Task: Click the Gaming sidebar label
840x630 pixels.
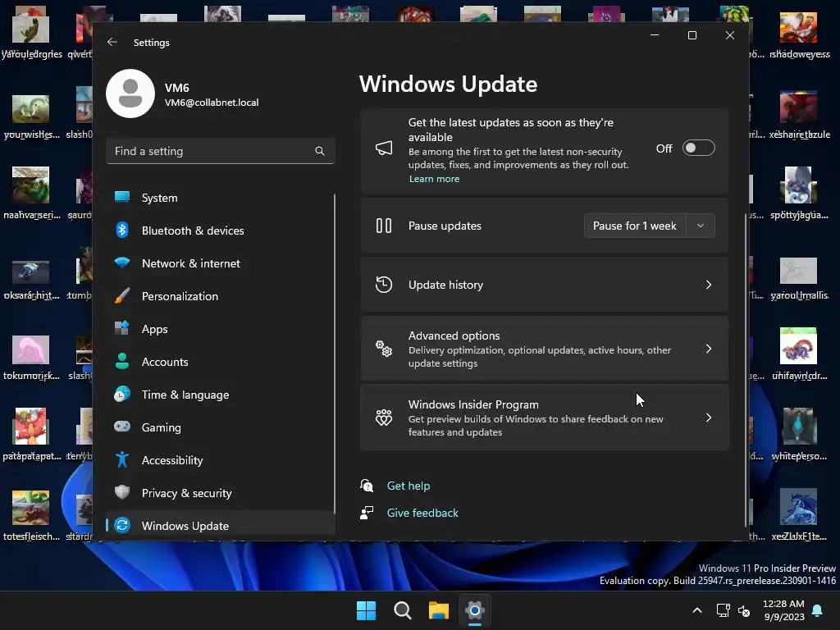Action: point(162,427)
